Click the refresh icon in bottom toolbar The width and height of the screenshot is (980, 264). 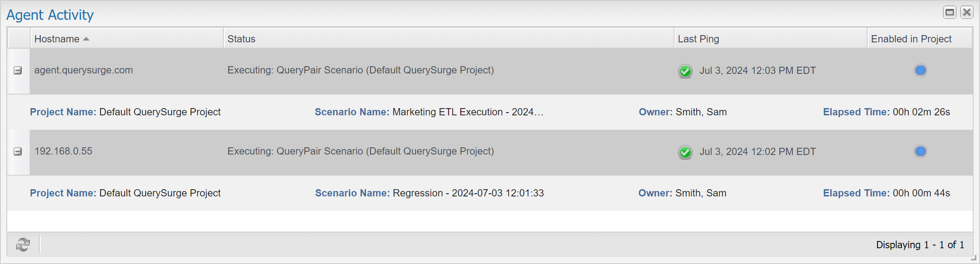(x=23, y=245)
